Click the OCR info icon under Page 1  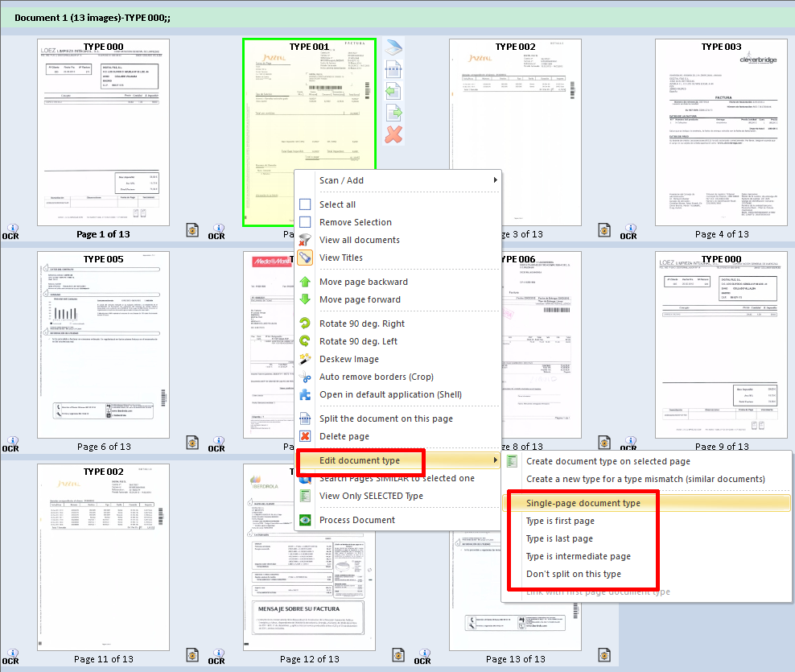[x=11, y=230]
